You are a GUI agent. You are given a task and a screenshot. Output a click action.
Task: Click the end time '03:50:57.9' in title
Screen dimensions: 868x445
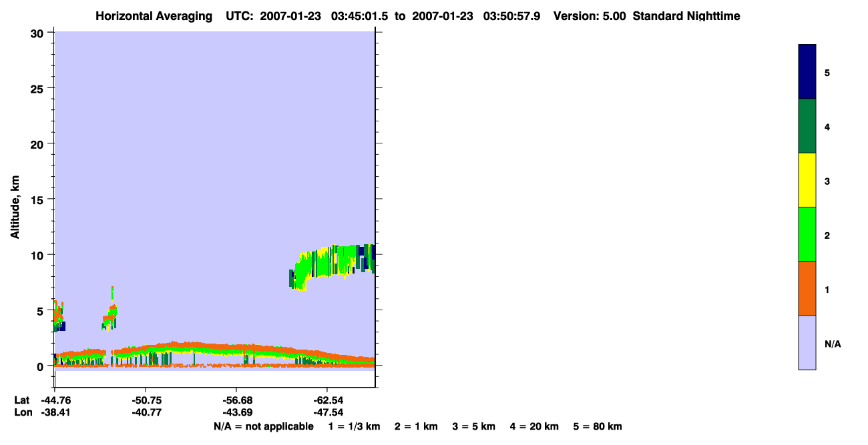[x=511, y=16]
